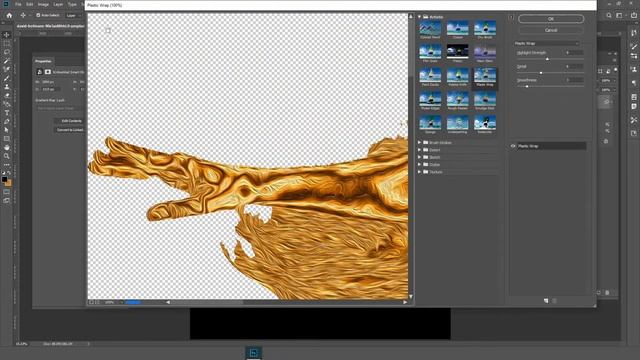
Task: Select the Rectangle shape tool
Action: coord(7,139)
